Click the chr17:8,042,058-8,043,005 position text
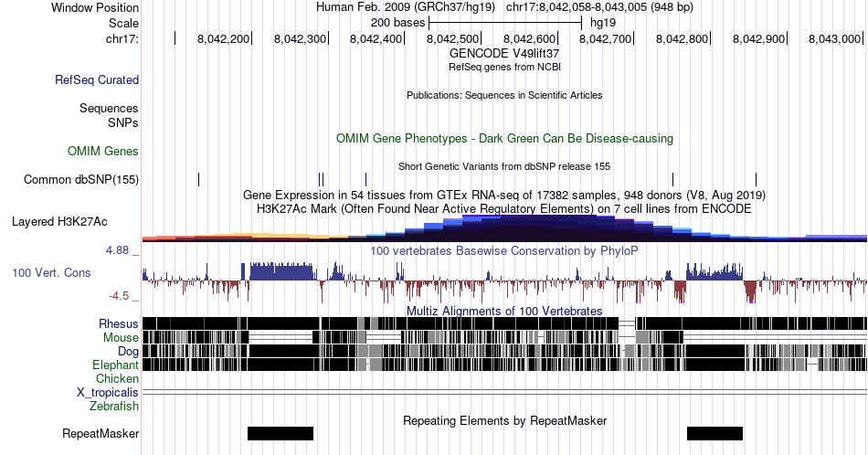This screenshot has width=868, height=455. point(599,7)
